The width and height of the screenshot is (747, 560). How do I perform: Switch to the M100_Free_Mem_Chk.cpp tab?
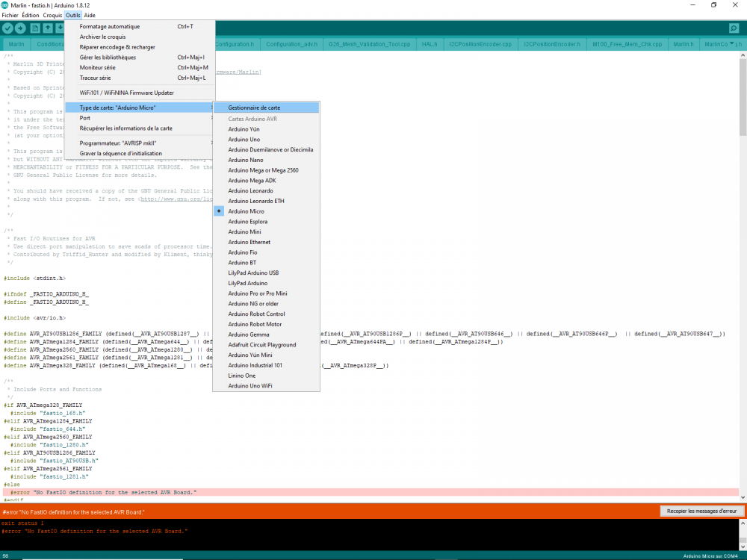(627, 44)
